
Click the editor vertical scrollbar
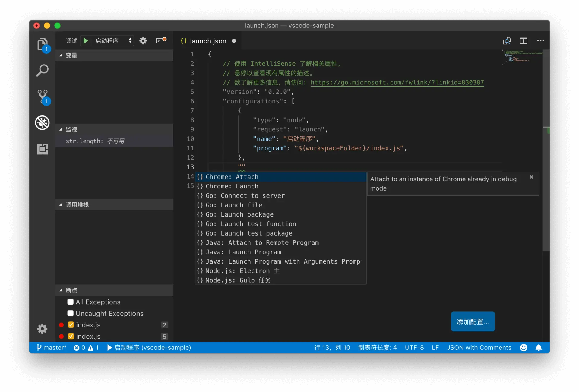click(x=546, y=151)
